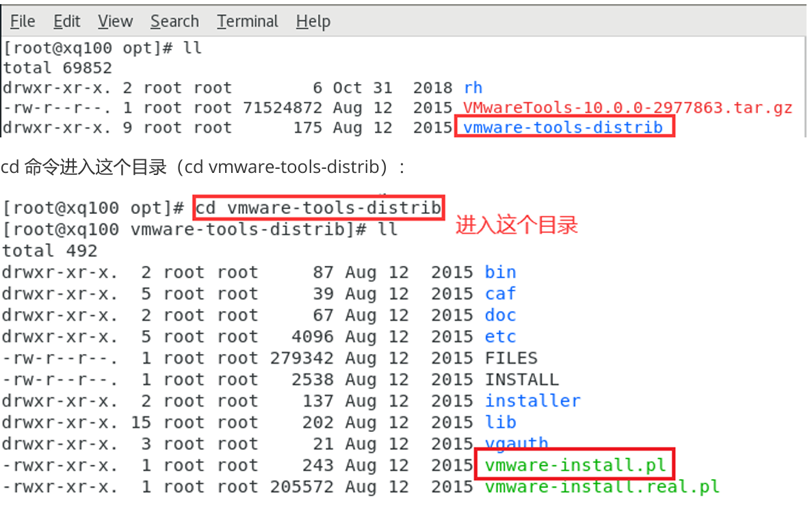Click 'total 69852' line

(57, 68)
